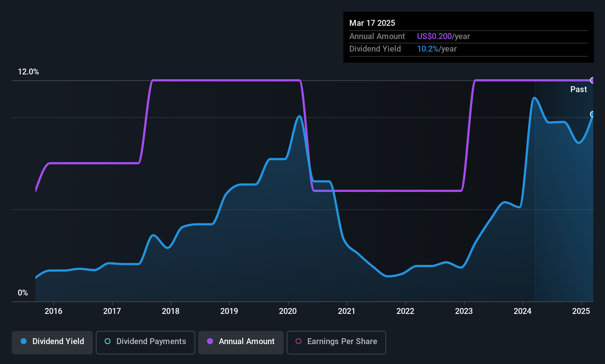Click the 2022 x-axis label
The height and width of the screenshot is (364, 605).
tap(405, 311)
